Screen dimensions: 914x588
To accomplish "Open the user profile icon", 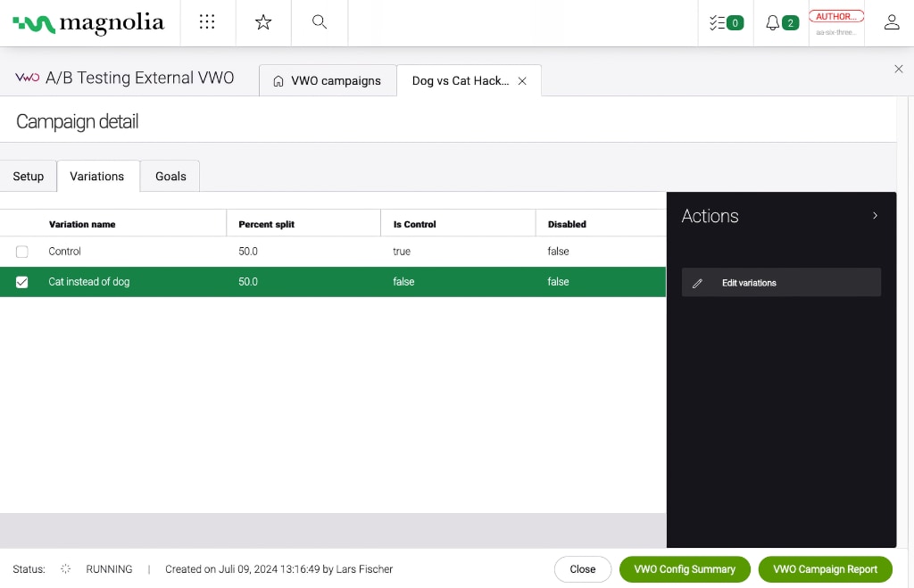I will tap(891, 23).
